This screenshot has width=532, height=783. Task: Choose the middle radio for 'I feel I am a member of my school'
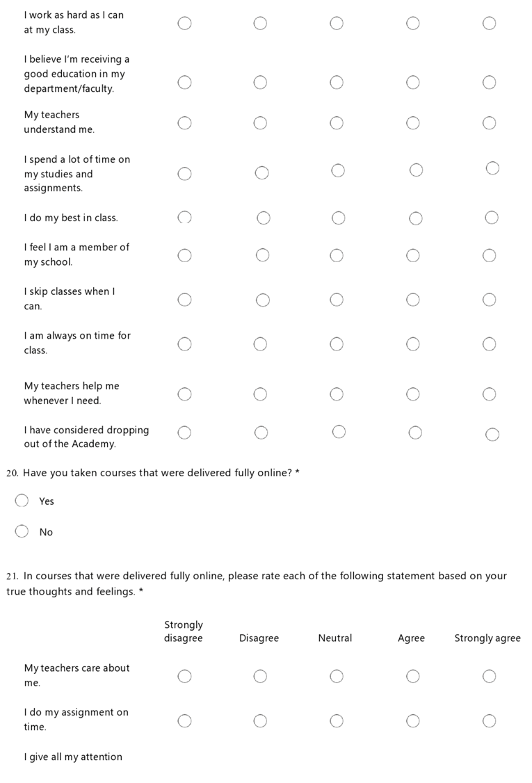[337, 255]
